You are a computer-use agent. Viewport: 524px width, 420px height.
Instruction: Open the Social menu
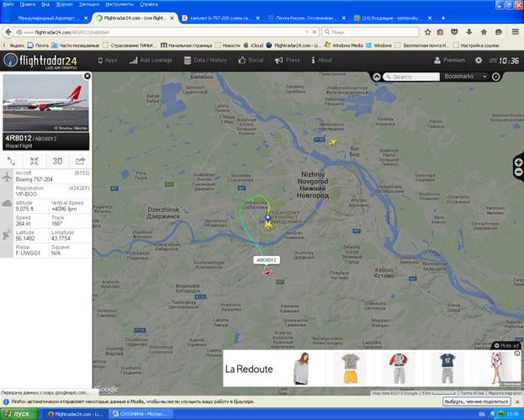tap(251, 61)
